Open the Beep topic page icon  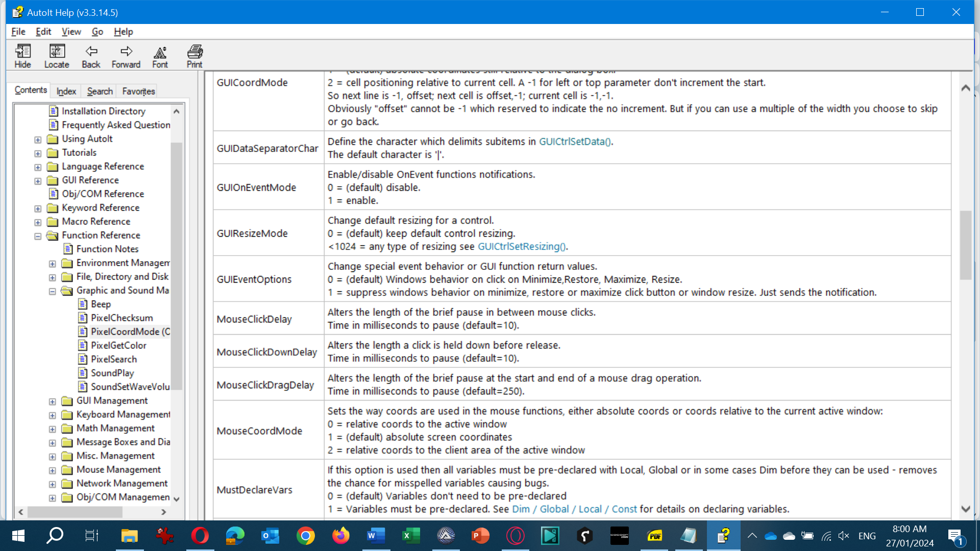(x=83, y=304)
